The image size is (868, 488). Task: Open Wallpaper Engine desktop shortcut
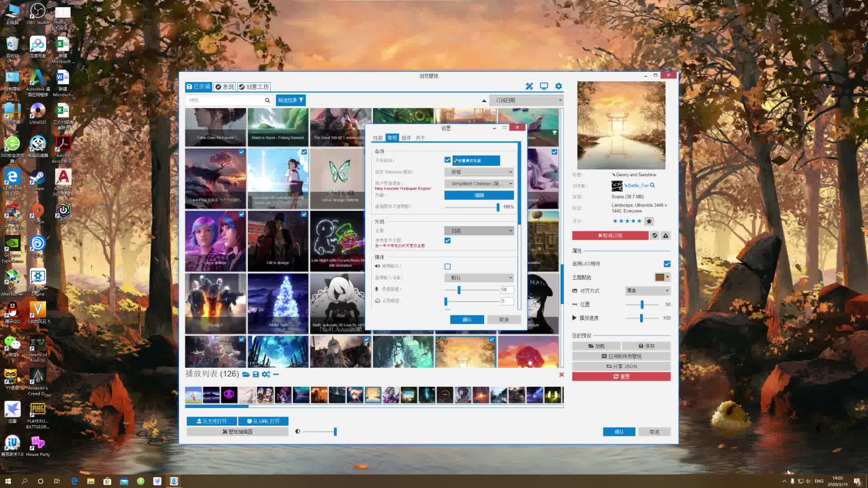click(38, 282)
